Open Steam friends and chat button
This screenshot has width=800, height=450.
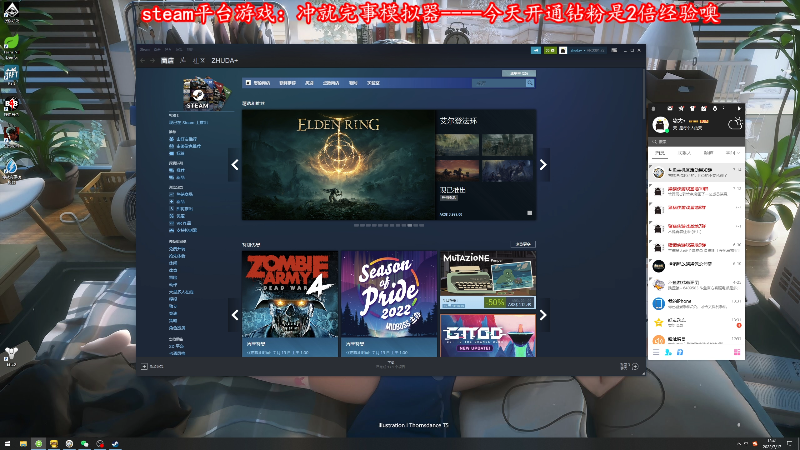(629, 366)
